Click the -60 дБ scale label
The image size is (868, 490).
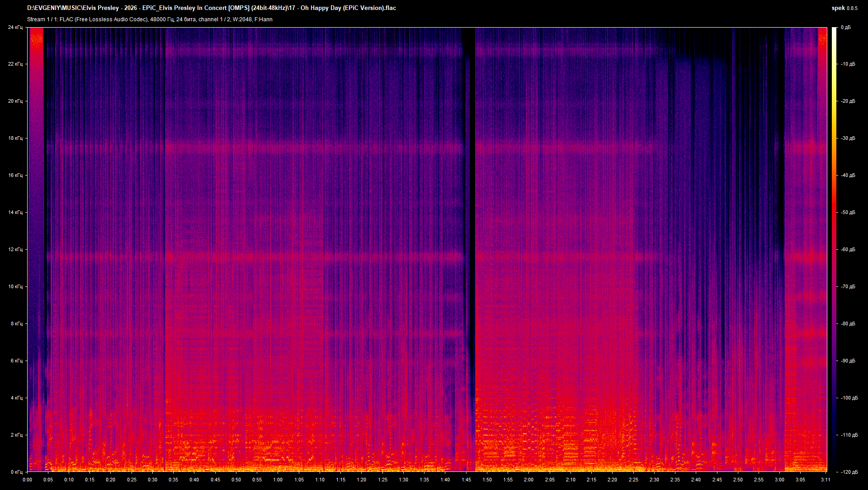[848, 249]
